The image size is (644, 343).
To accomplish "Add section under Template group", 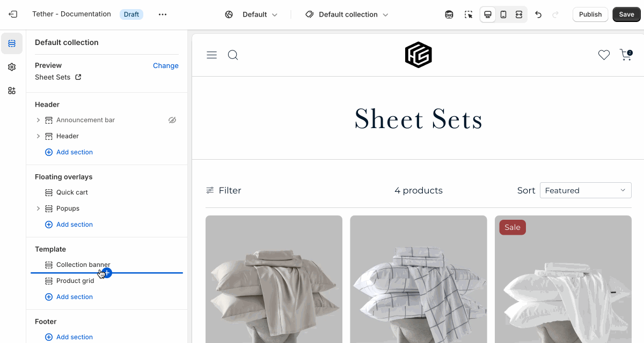I will (69, 297).
